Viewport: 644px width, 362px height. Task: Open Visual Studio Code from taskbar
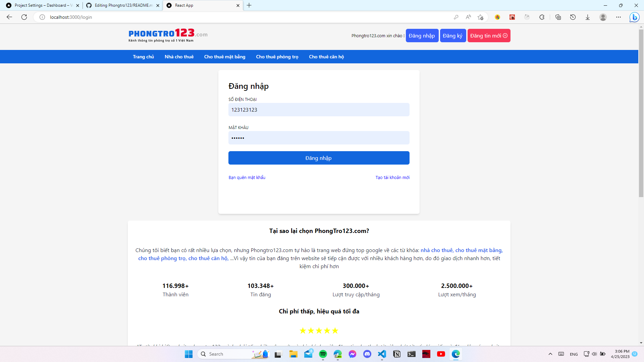pyautogui.click(x=382, y=354)
